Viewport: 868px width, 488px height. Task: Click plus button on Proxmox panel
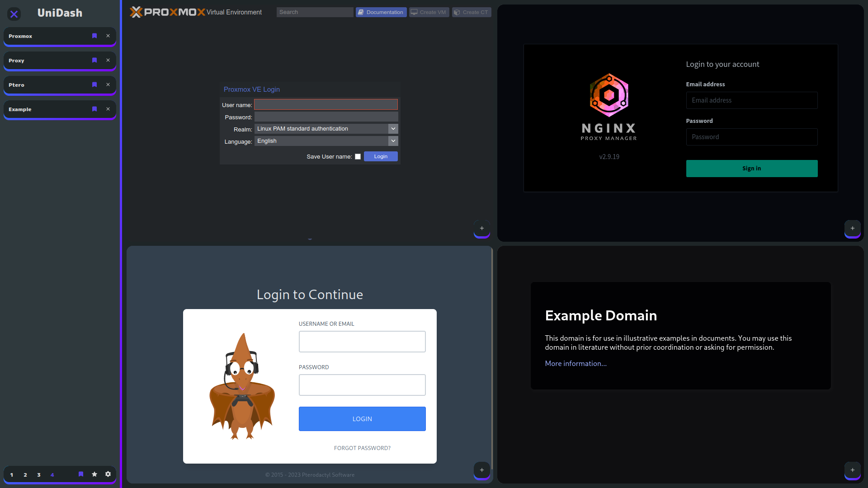point(482,228)
